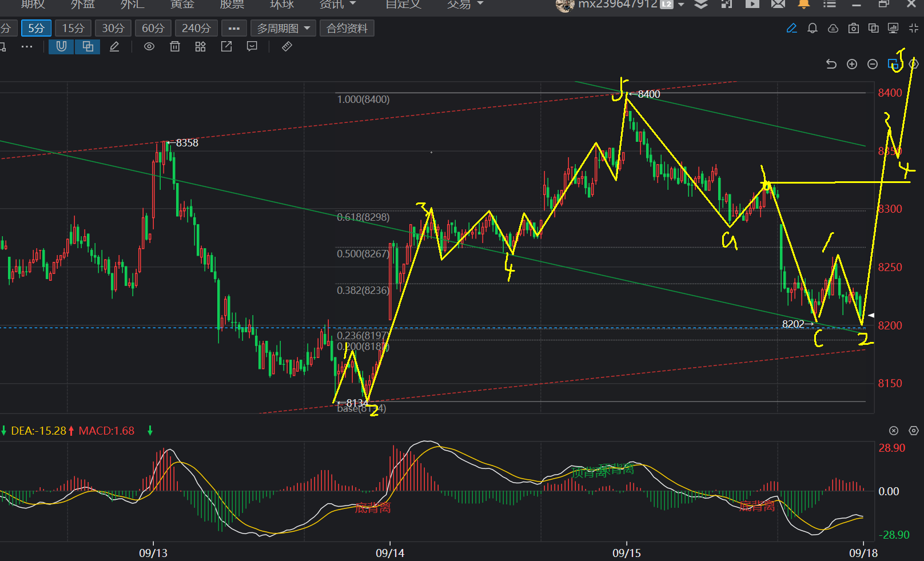
Task: Open the list menu icon in title bar
Action: [x=830, y=5]
